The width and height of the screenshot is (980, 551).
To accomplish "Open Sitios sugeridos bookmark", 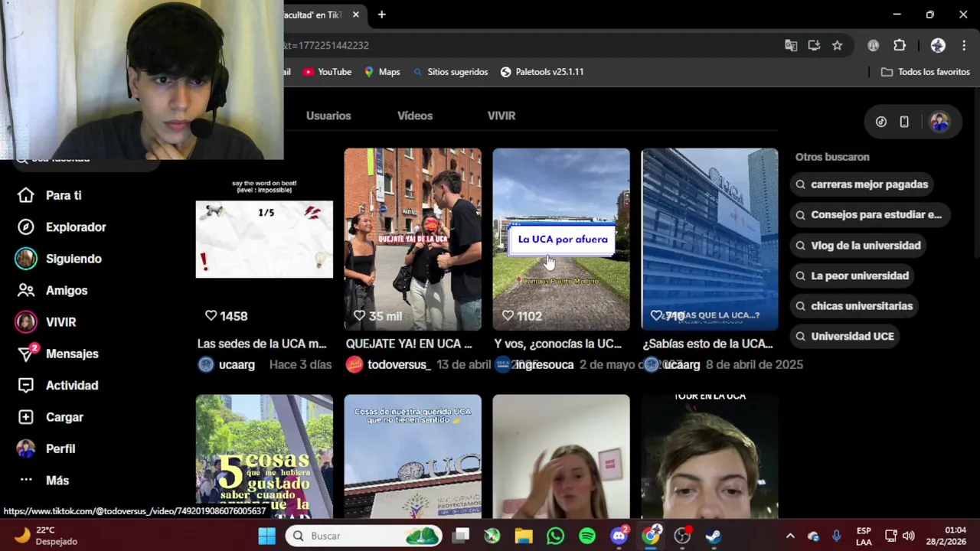I will tap(450, 72).
